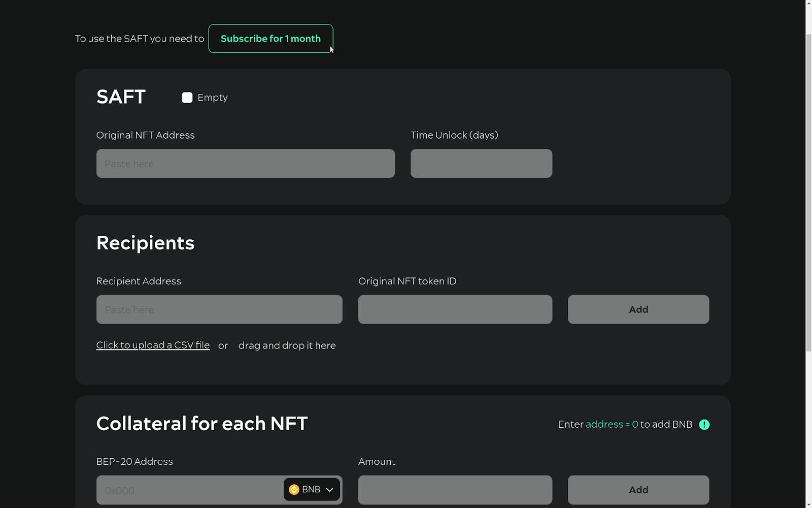Click the Add button in Recipients

(638, 309)
